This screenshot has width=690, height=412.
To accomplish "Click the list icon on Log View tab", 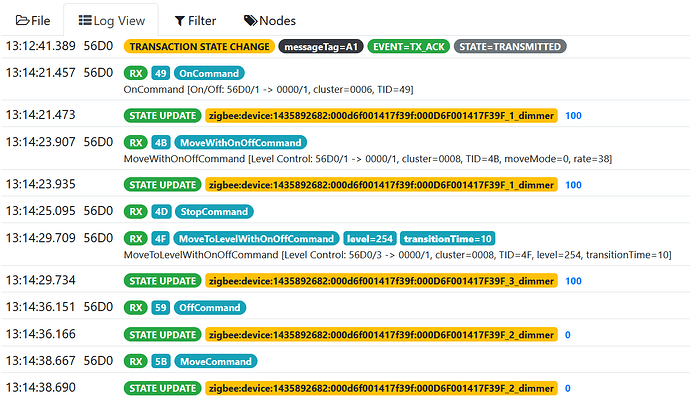I will pos(85,20).
